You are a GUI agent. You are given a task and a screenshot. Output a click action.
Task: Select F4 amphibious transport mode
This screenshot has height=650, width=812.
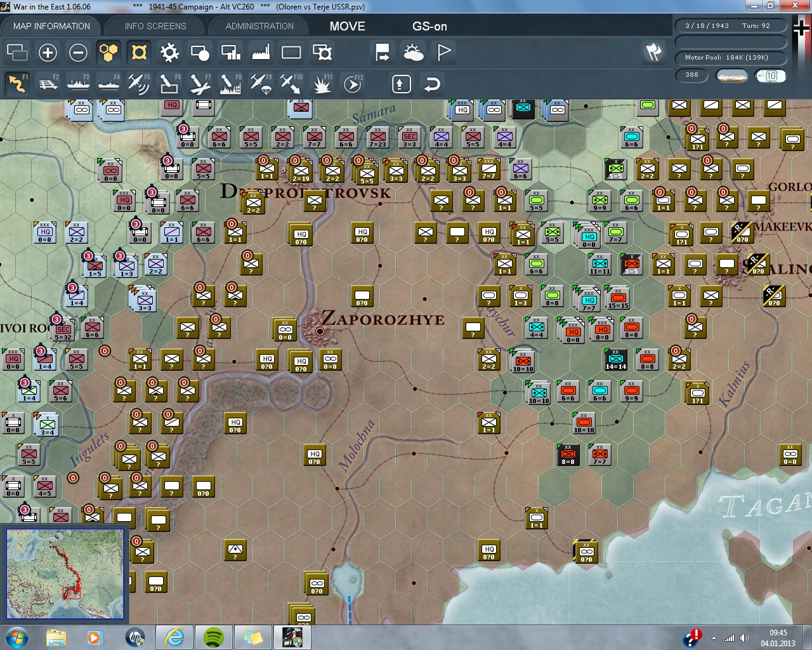tap(108, 84)
